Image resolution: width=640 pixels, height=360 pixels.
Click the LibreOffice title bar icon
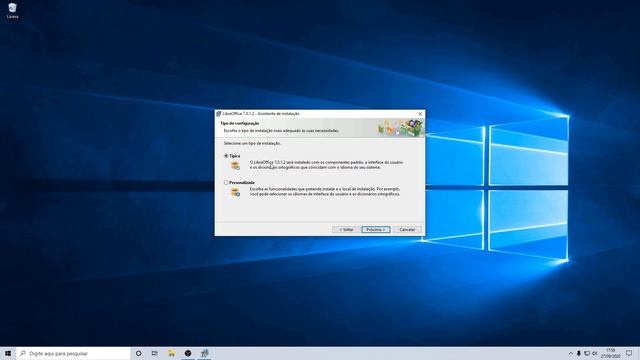[x=219, y=114]
